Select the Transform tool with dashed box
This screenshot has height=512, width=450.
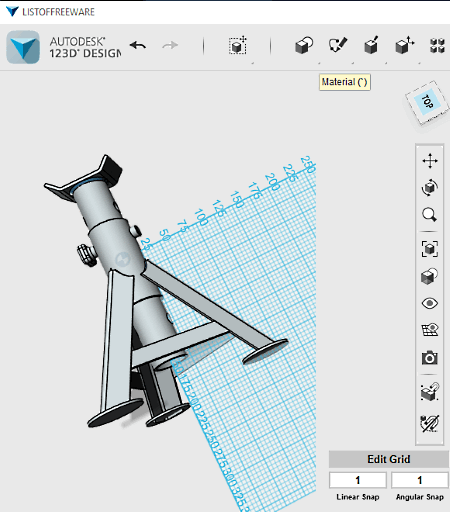pos(238,45)
